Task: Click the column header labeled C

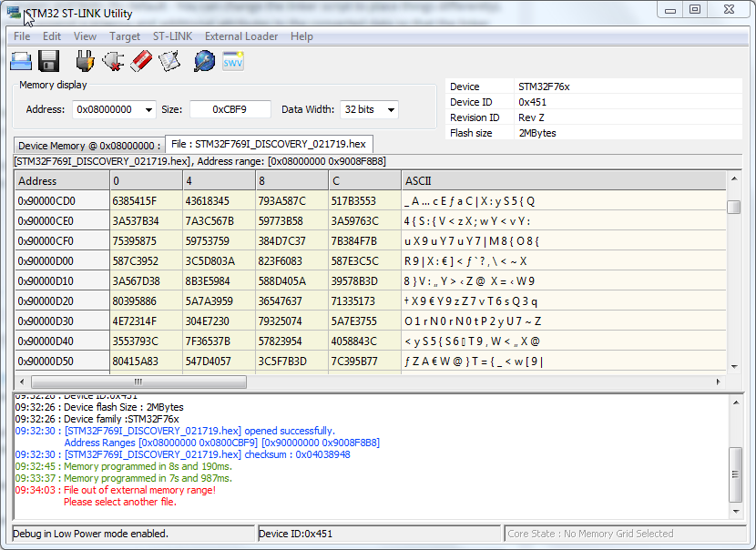Action: [x=365, y=181]
